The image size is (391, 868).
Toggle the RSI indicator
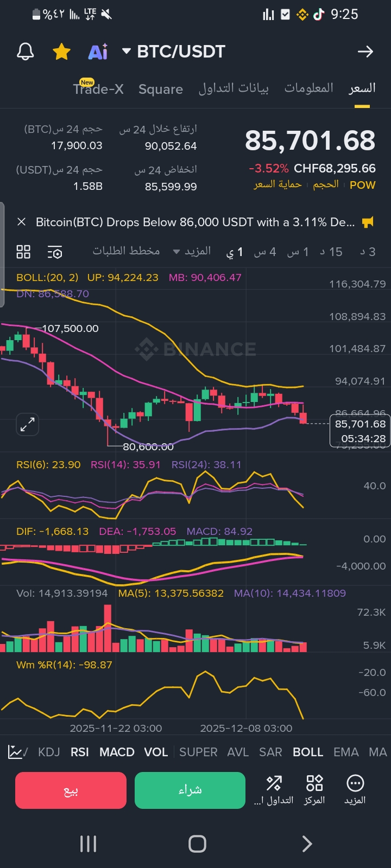[x=80, y=752]
